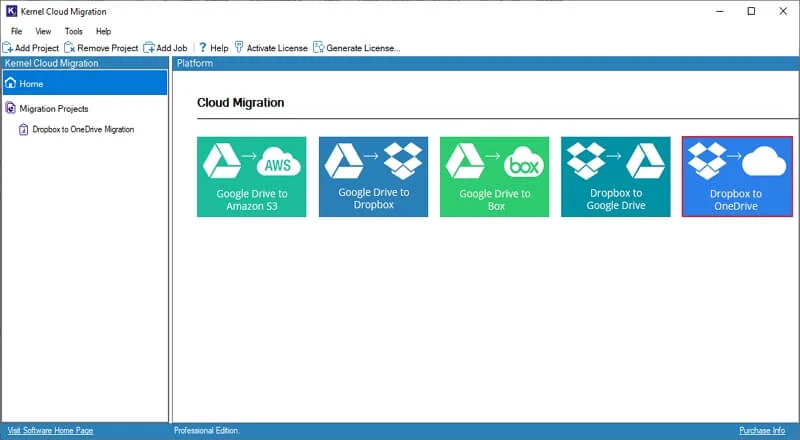Viewport: 800px width, 440px height.
Task: Click the Help label in toolbar
Action: point(219,48)
